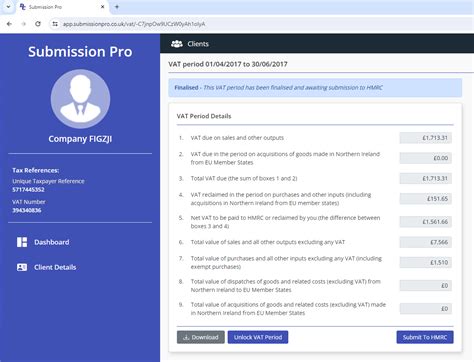Click box 8 value field for dispatches
The height and width of the screenshot is (362, 474).
[426, 286]
